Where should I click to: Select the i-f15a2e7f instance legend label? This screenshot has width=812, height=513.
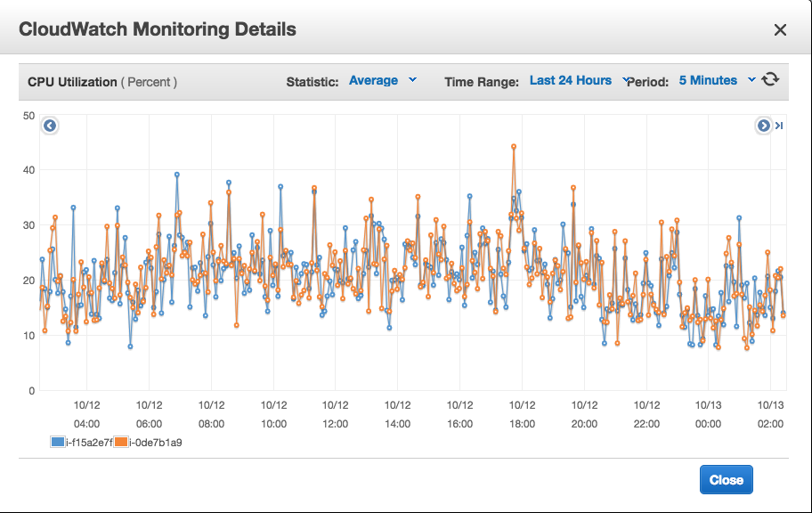pos(89,443)
